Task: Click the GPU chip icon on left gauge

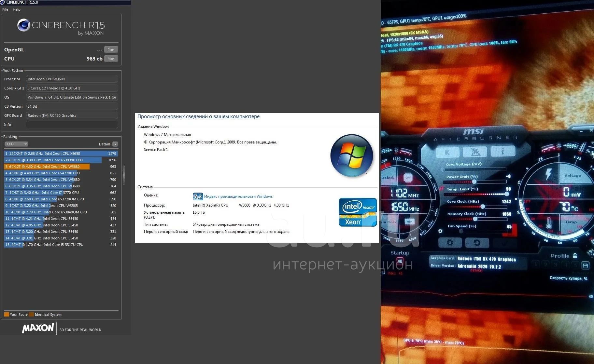Action: [x=408, y=178]
